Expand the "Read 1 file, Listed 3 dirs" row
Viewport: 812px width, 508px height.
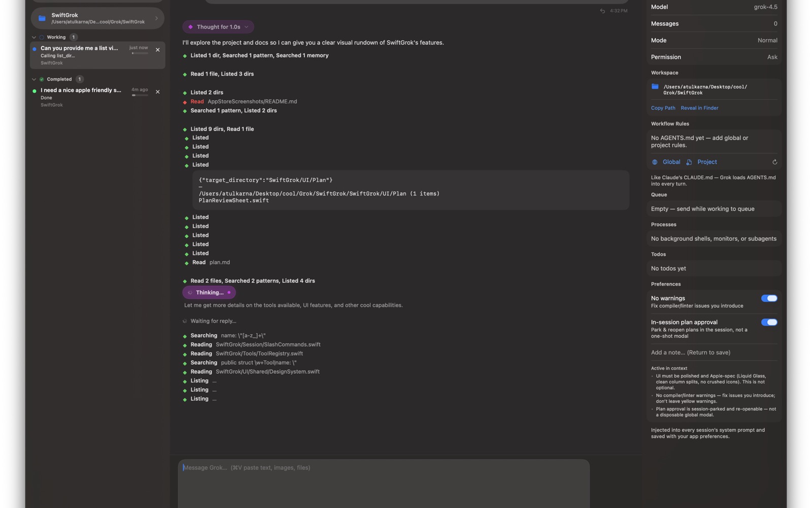pos(222,74)
